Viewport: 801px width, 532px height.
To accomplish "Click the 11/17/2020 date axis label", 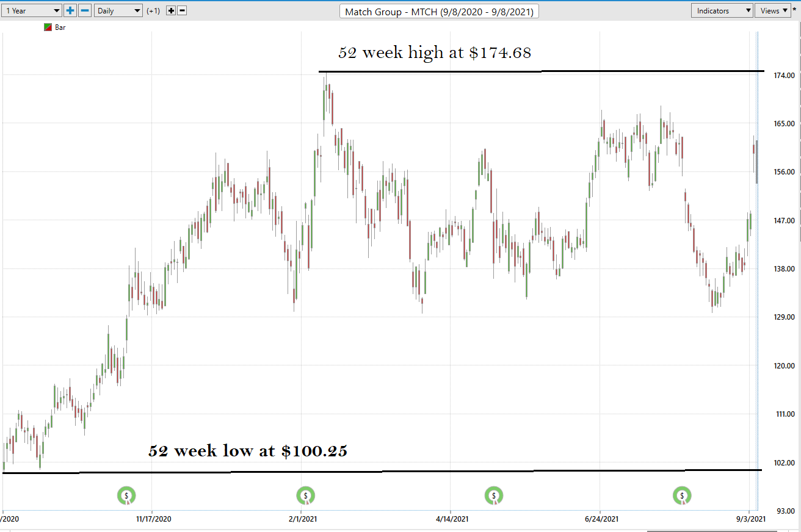I will [153, 519].
